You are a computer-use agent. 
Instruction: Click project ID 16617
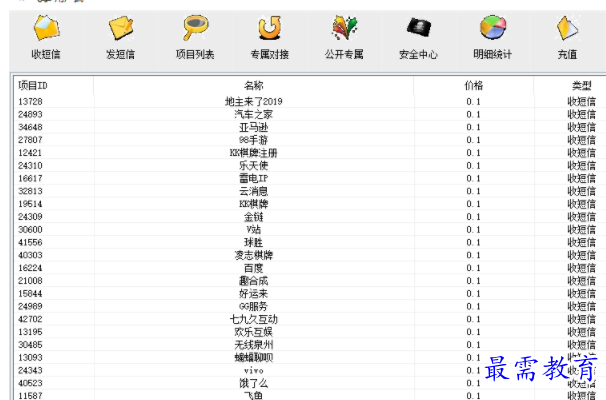[x=30, y=178]
